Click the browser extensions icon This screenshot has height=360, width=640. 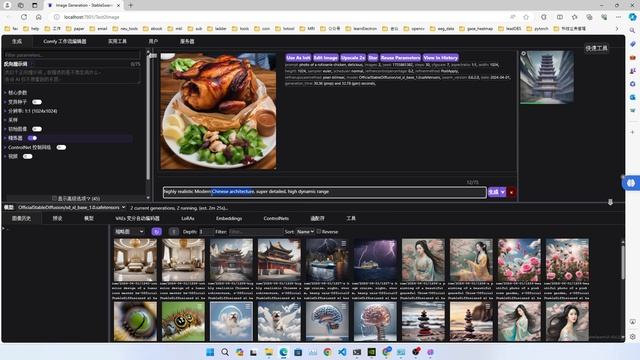(544, 17)
